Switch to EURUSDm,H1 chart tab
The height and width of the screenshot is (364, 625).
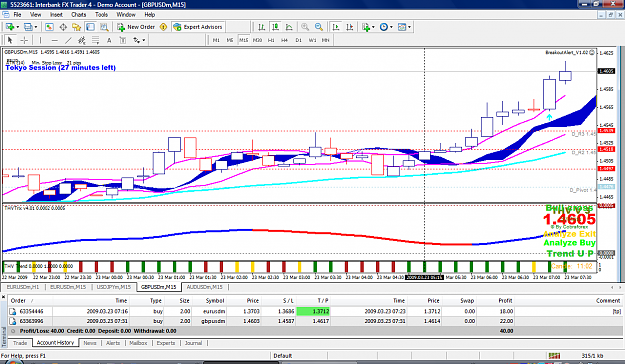click(23, 287)
